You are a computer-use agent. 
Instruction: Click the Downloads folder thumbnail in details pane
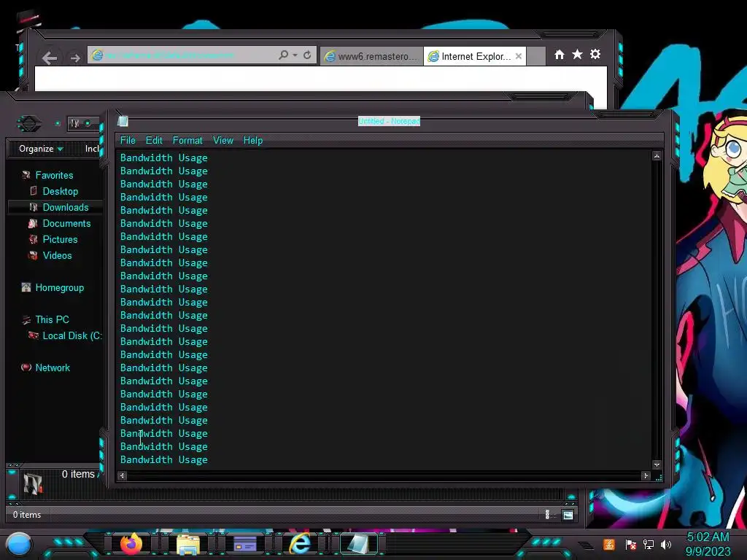click(x=34, y=483)
